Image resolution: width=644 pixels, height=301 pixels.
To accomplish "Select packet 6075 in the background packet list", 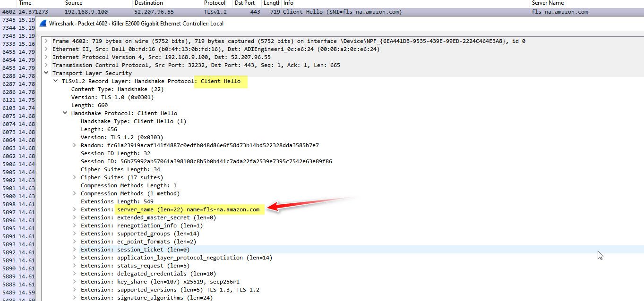I will tap(18, 116).
